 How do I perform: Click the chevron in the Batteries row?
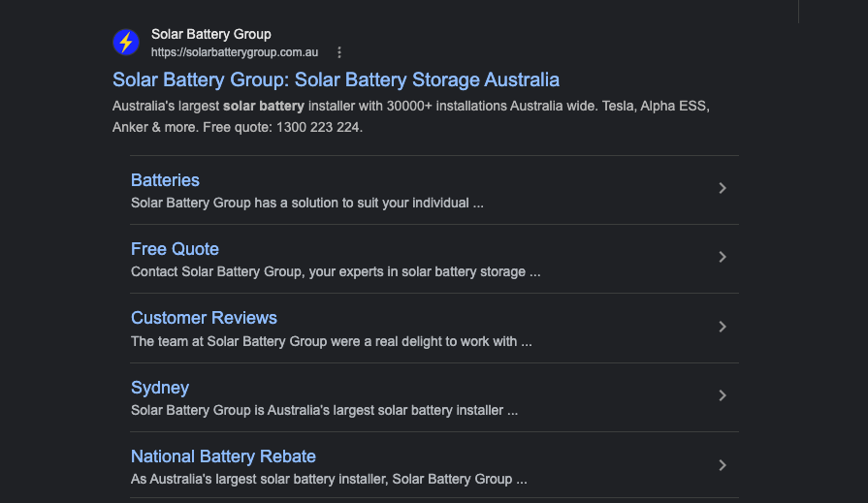coord(723,188)
